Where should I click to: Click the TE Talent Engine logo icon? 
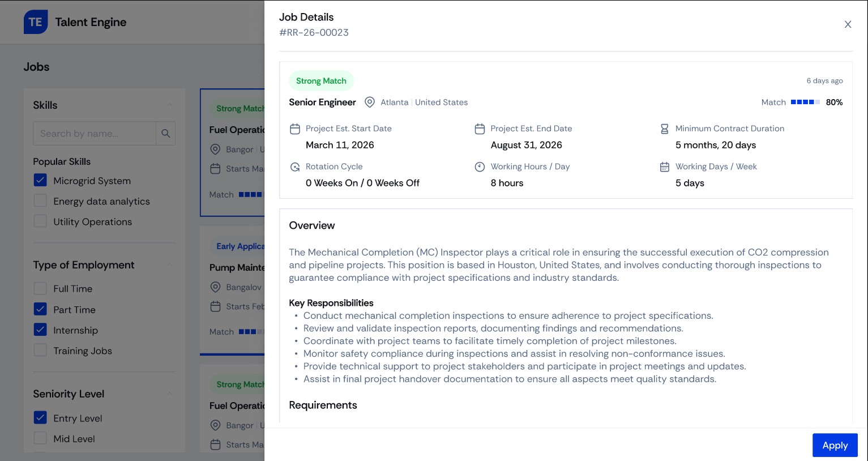point(36,22)
